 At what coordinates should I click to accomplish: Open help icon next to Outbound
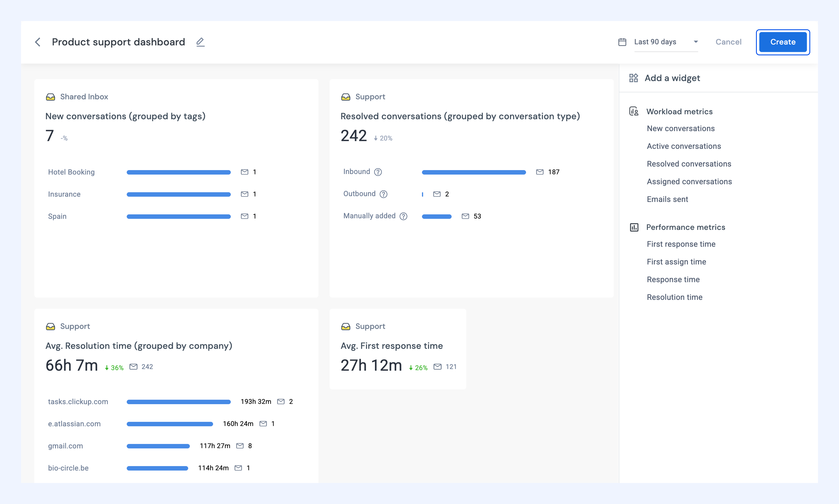click(384, 194)
